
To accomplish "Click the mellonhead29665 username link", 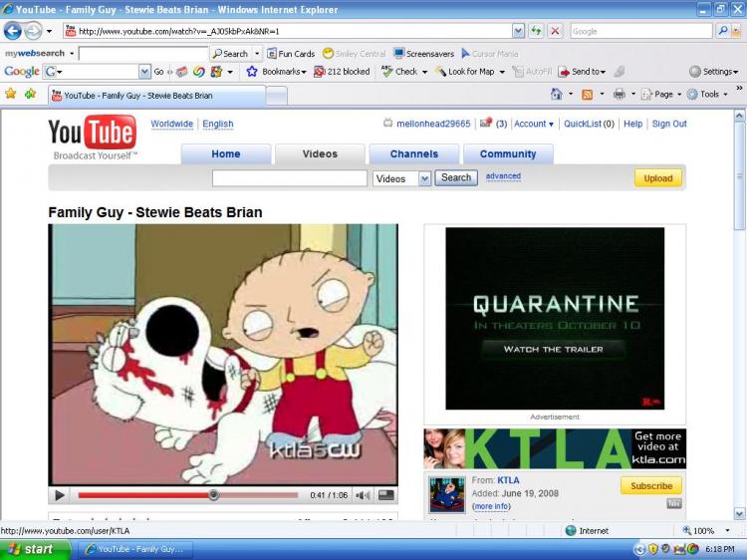I will (x=433, y=124).
